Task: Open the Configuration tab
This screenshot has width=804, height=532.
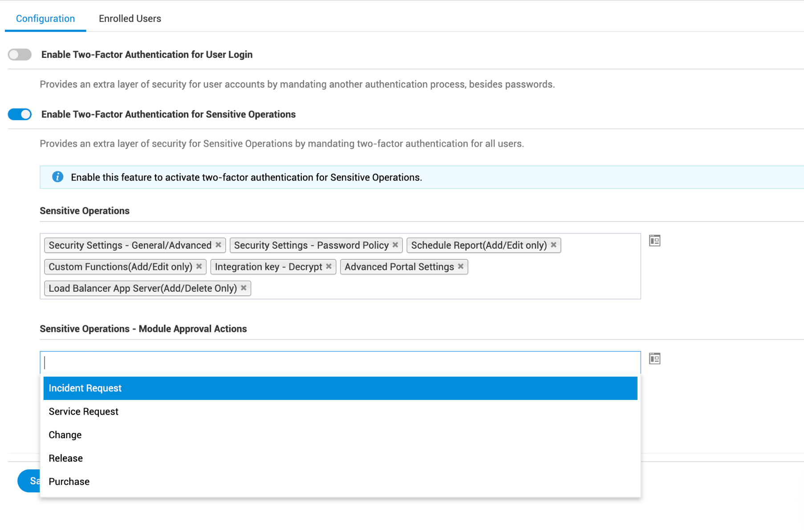Action: click(x=45, y=19)
